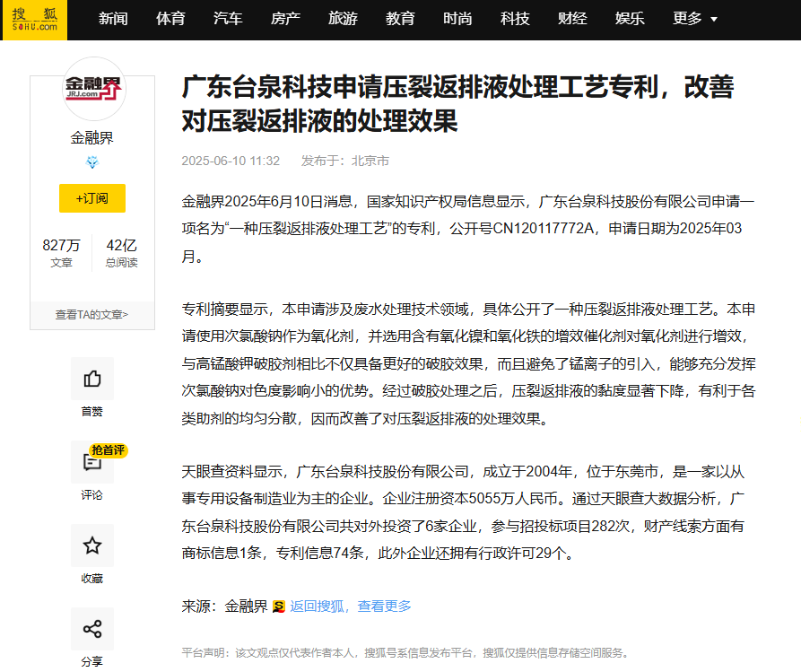Click the star 收藏 favorite icon

click(x=92, y=545)
